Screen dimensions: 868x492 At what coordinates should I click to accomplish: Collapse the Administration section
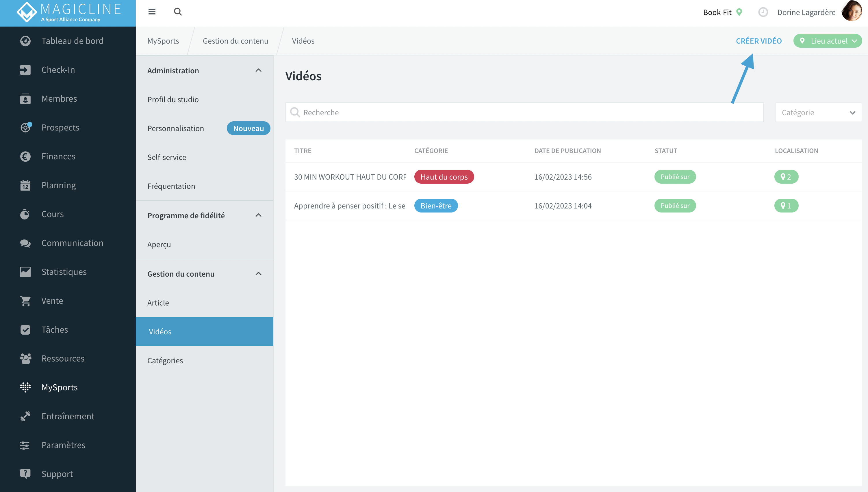pyautogui.click(x=258, y=70)
